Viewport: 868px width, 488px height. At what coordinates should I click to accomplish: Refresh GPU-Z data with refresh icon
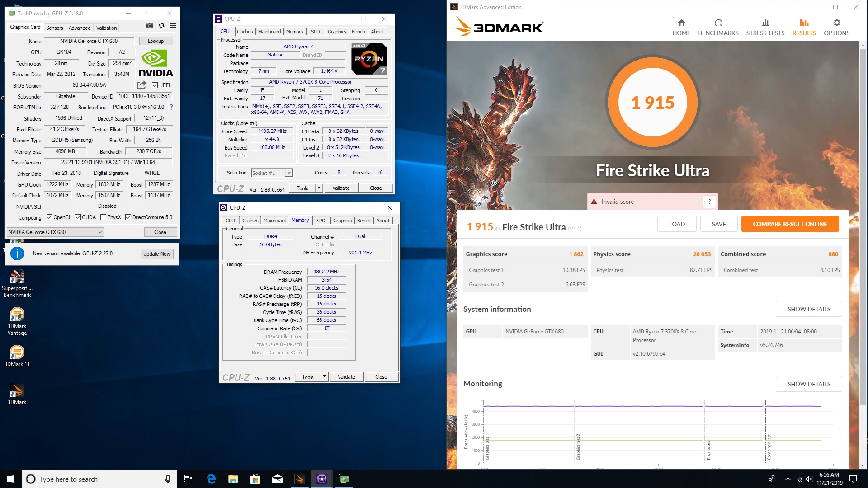coord(161,26)
